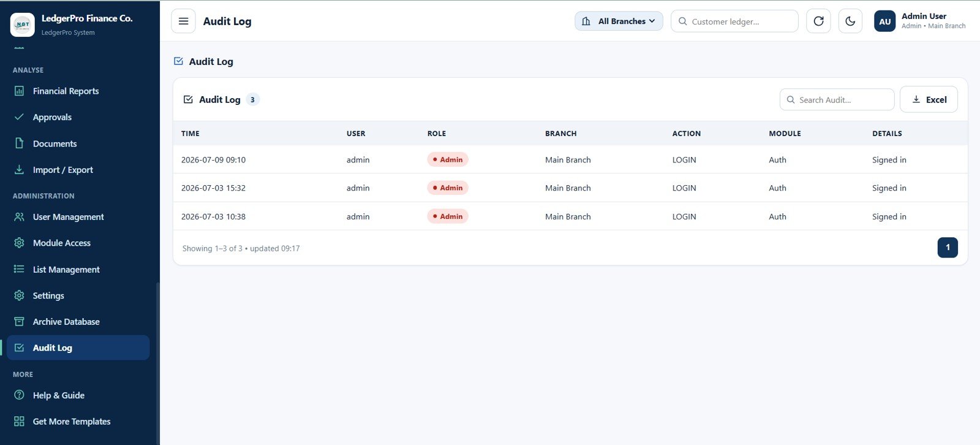Select Audit Log in the sidebar
Viewport: 980px width, 445px height.
point(78,348)
